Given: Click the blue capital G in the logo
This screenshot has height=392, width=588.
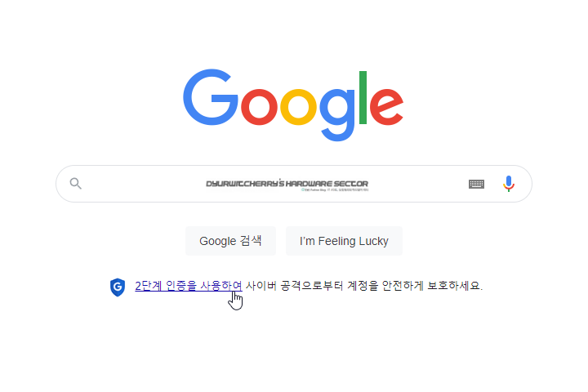Looking at the screenshot, I should tap(211, 97).
